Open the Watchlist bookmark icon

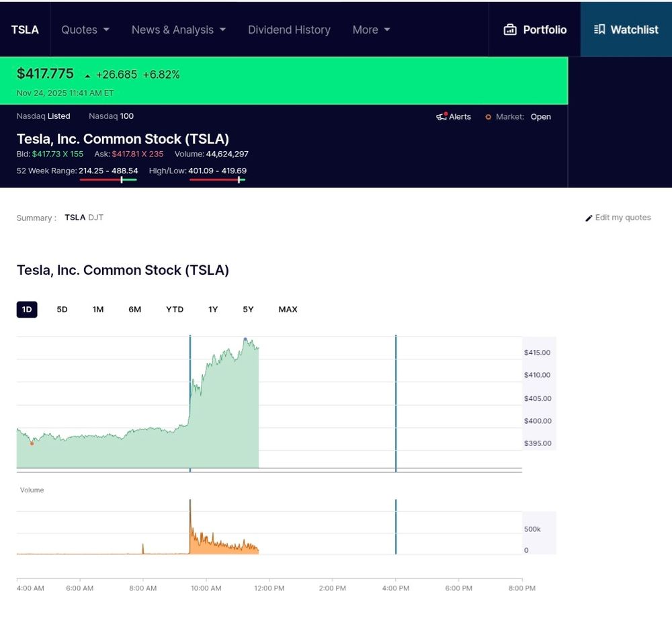coord(599,29)
